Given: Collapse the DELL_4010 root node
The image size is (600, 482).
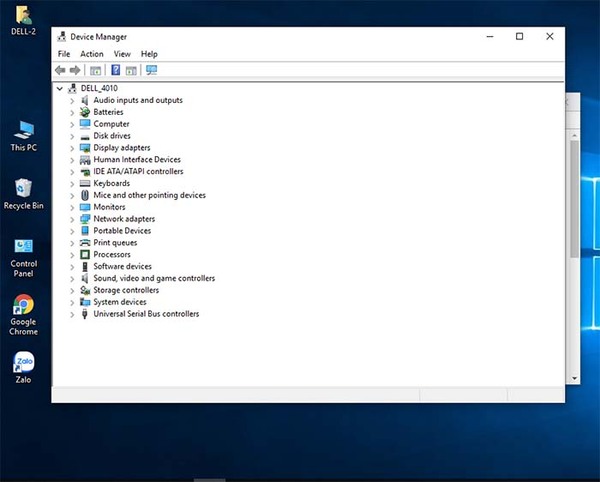Looking at the screenshot, I should (x=60, y=88).
